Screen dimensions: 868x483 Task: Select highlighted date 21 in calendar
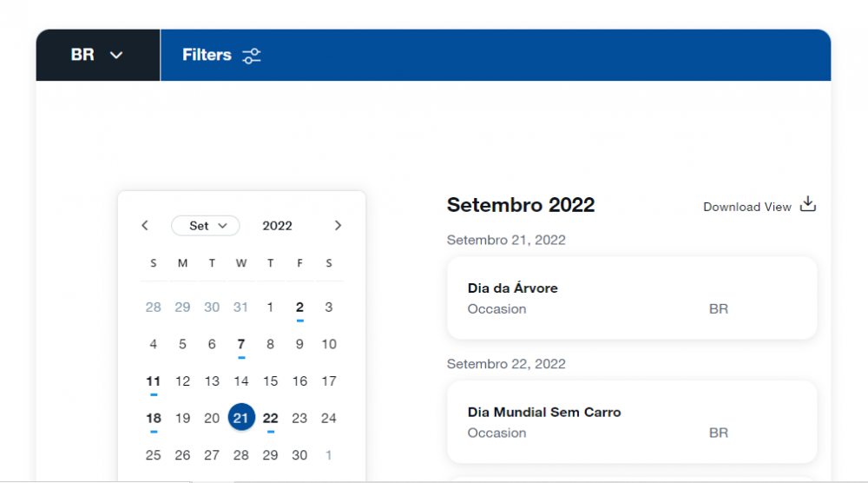(x=241, y=418)
